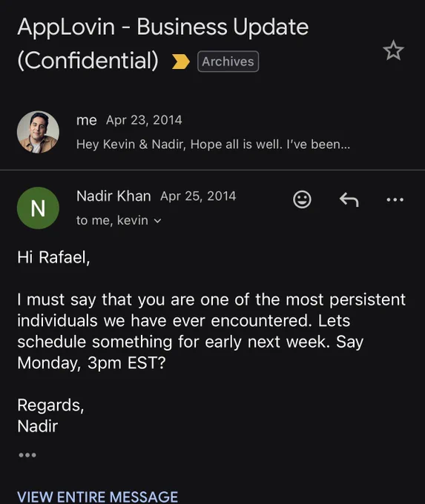Open the sender's profile photo avatar

tap(38, 132)
